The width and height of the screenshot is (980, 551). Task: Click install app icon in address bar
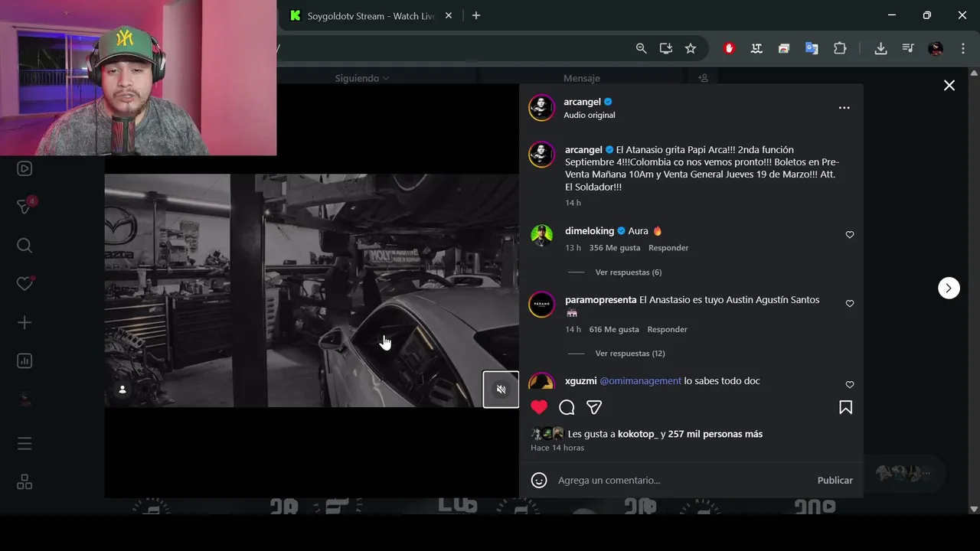(x=666, y=48)
